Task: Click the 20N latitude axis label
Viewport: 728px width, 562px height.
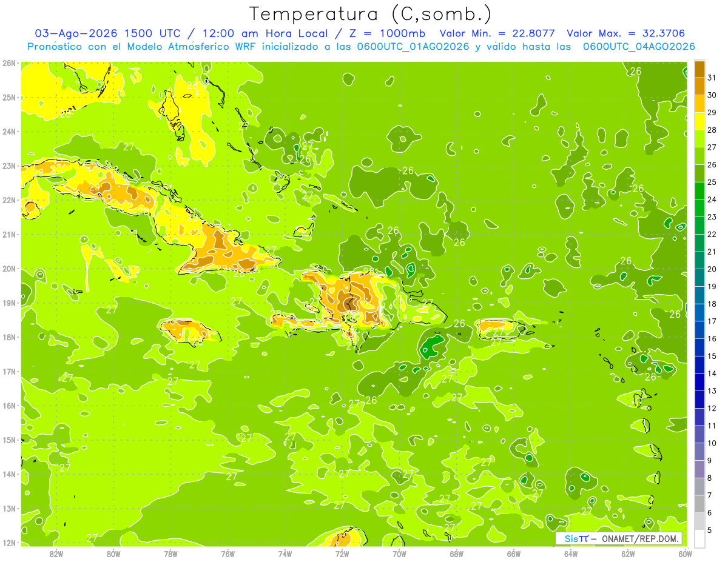Action: (x=8, y=269)
